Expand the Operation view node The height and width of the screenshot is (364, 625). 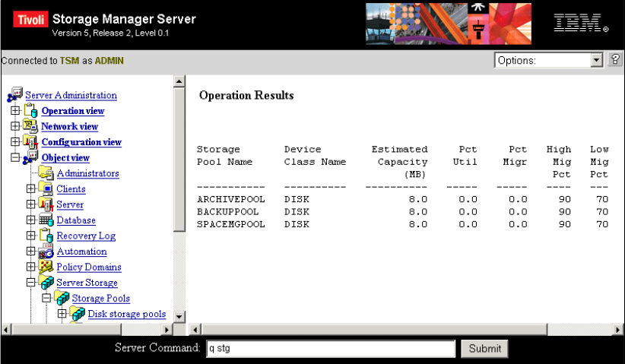pos(15,110)
